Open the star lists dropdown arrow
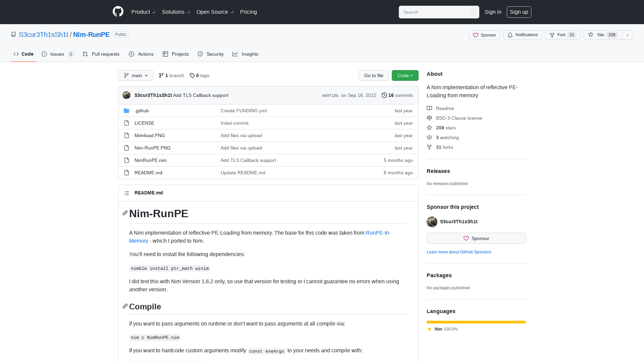Viewport: 644px width, 362px height. point(628,35)
